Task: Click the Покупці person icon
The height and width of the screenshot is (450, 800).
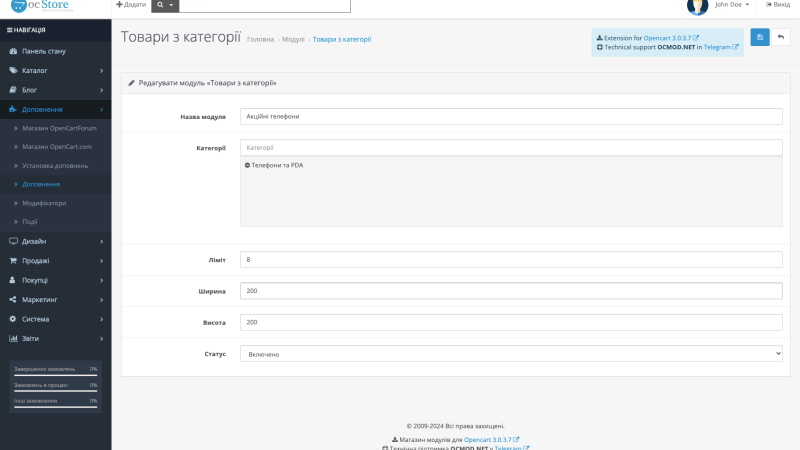Action: coord(12,280)
